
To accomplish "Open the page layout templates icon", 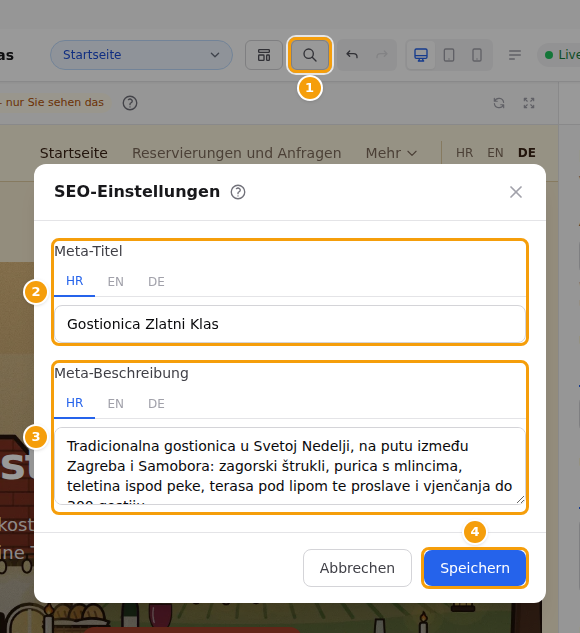I will pos(264,55).
